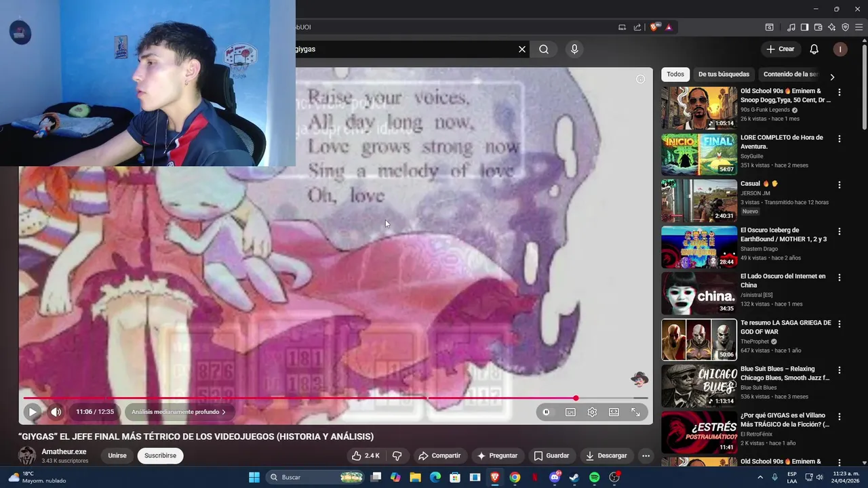Open Brave VPN shield icon
This screenshot has height=488, width=868.
coord(846,27)
